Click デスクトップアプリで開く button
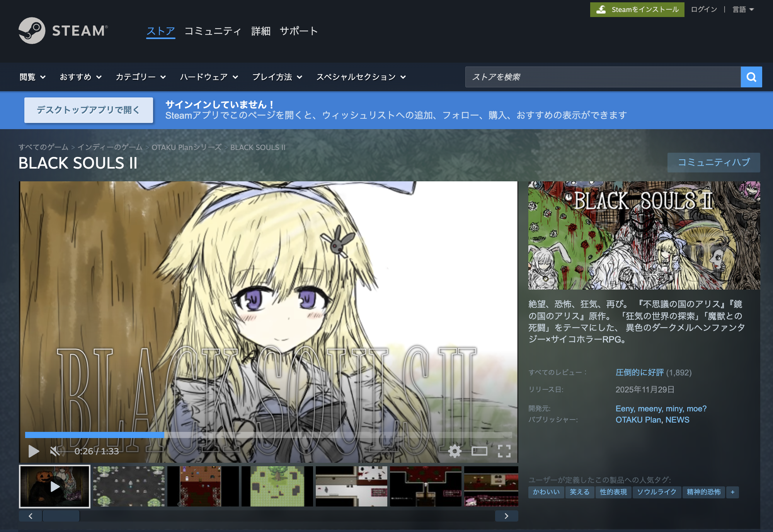Screen dimensions: 773x532 89,110
